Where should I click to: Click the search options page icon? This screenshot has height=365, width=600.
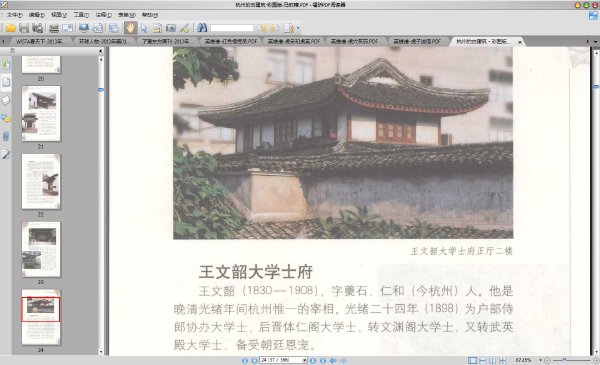(289, 28)
